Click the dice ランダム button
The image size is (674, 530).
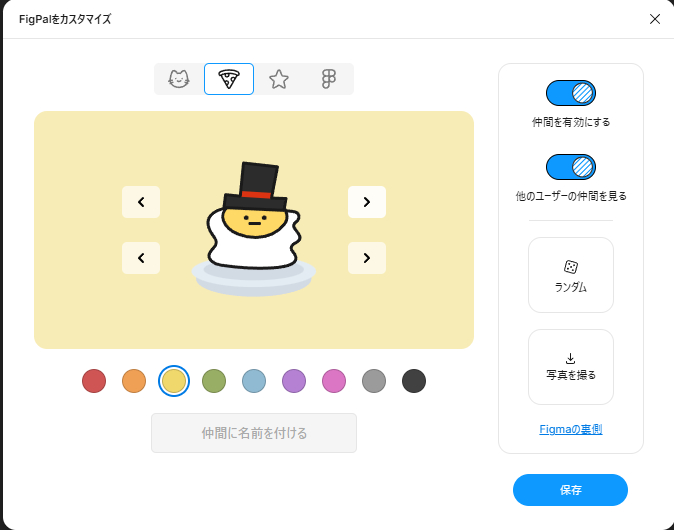point(570,275)
